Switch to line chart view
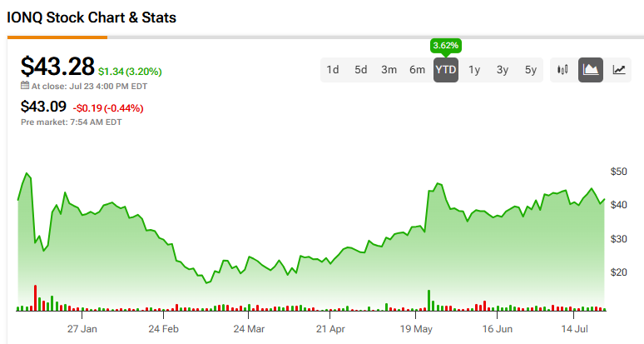 [619, 70]
